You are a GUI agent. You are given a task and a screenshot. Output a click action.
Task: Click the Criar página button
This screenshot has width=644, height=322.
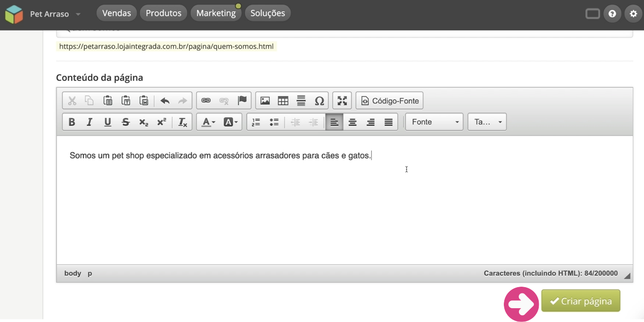(x=581, y=301)
